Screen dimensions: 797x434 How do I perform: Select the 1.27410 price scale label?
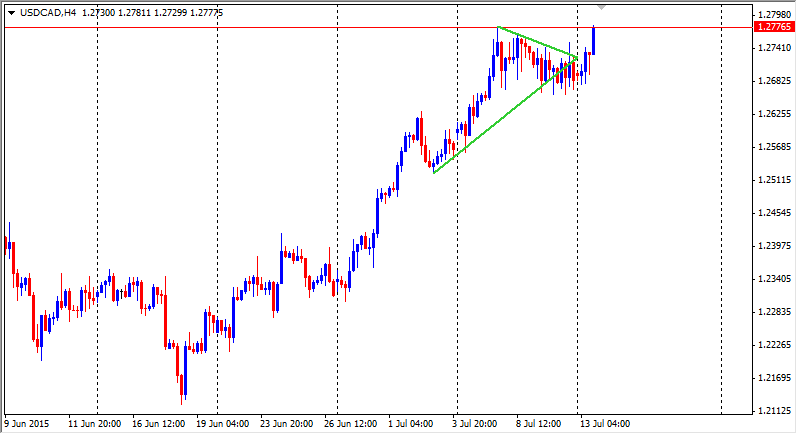point(774,47)
